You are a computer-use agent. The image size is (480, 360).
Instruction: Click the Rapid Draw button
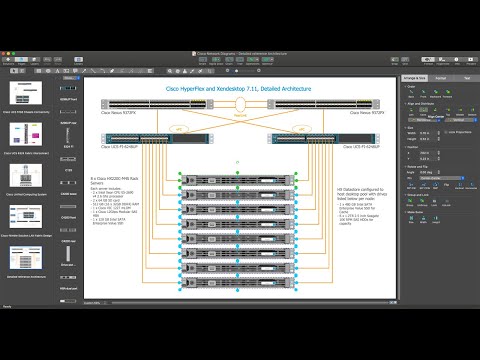click(x=216, y=60)
